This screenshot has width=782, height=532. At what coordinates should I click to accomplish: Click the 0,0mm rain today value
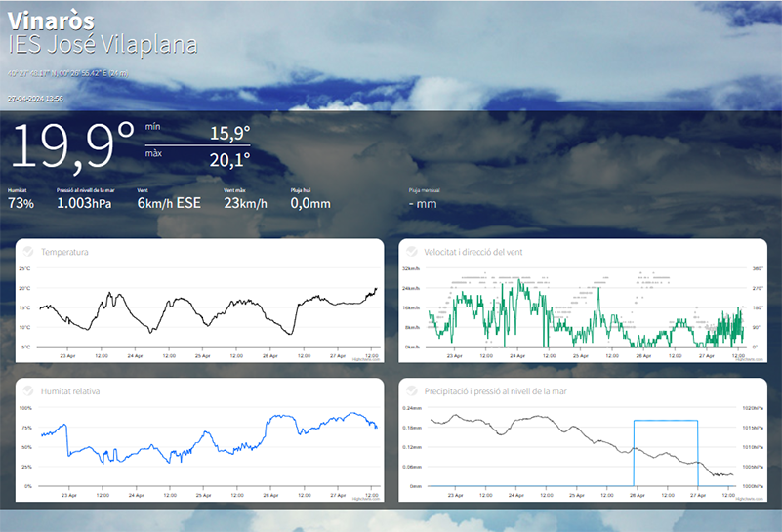(x=310, y=204)
